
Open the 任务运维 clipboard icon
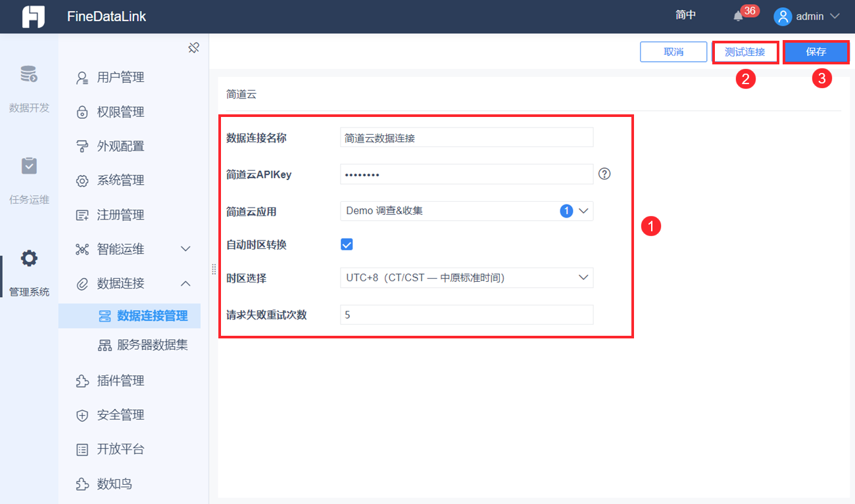tap(29, 166)
